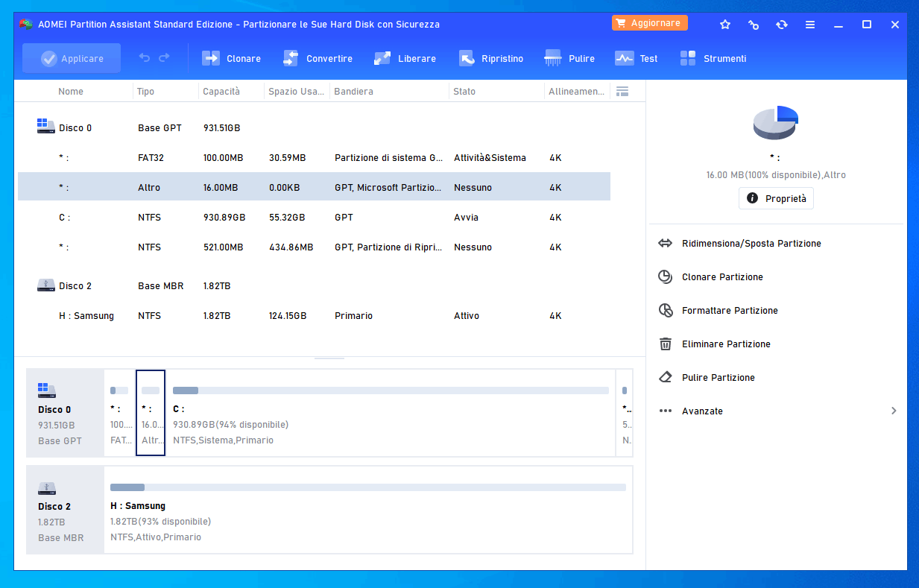919x588 pixels.
Task: Click the orange Aggiornare upgrade button
Action: click(649, 23)
